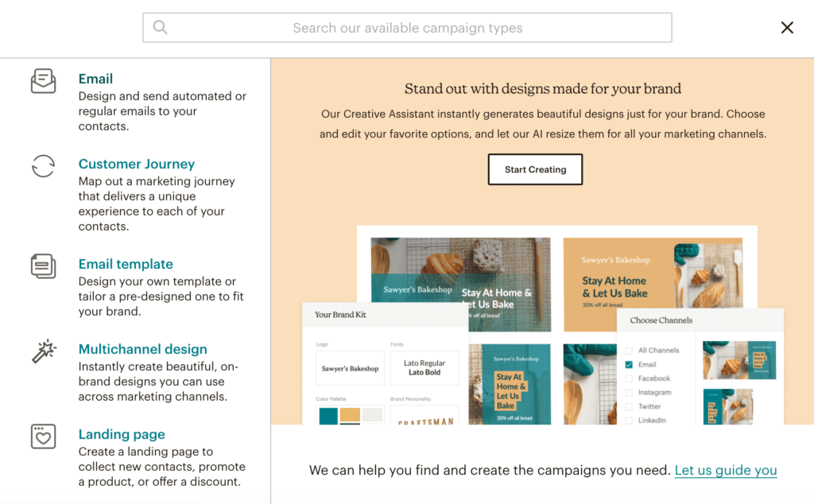This screenshot has width=814, height=504.
Task: Click the Start Creating button
Action: coord(535,169)
